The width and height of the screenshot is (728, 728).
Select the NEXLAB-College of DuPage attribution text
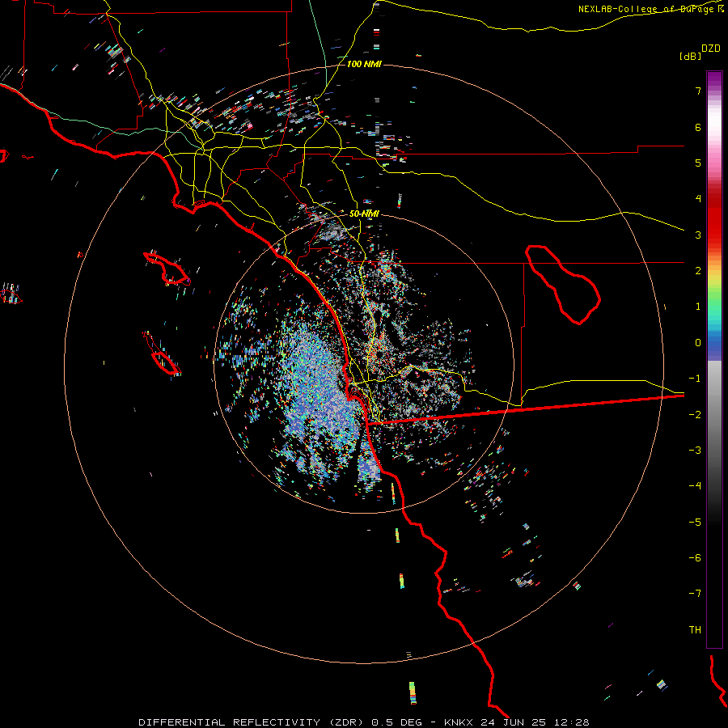click(650, 9)
